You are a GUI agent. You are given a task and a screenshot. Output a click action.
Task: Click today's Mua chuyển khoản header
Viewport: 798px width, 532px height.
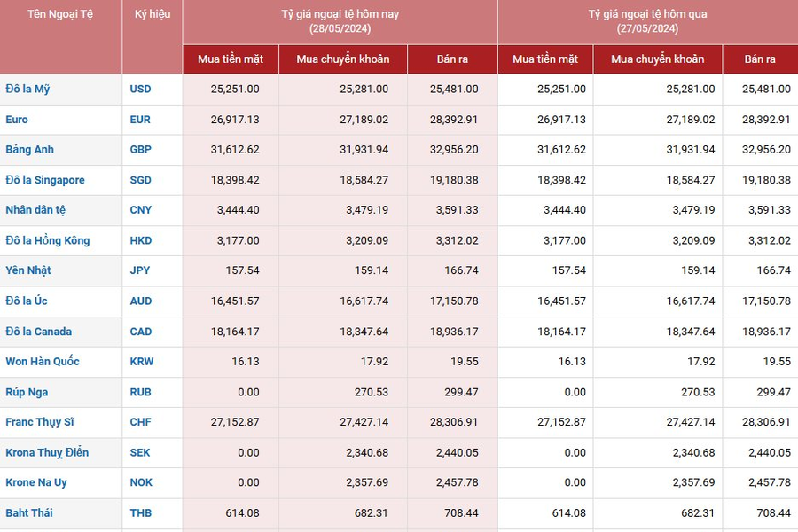pos(343,59)
